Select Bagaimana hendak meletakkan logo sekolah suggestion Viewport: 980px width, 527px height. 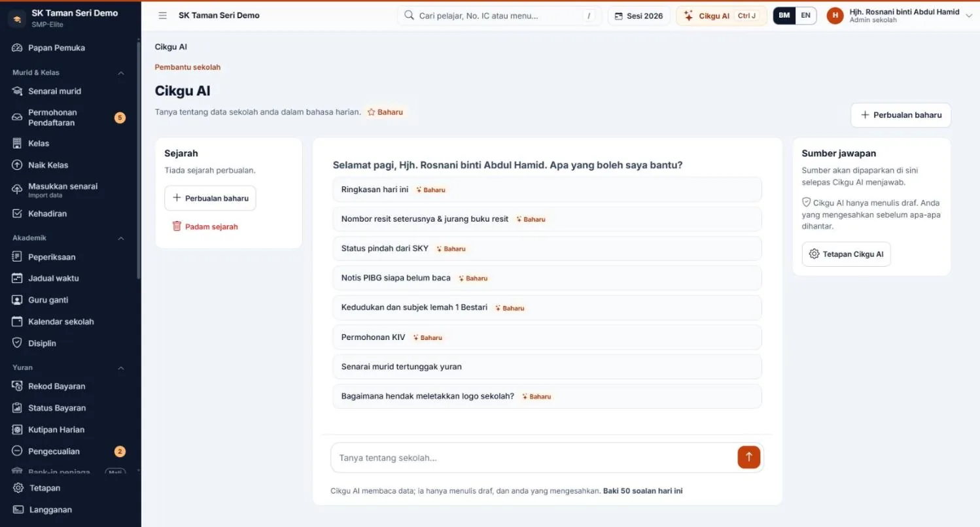(x=547, y=396)
